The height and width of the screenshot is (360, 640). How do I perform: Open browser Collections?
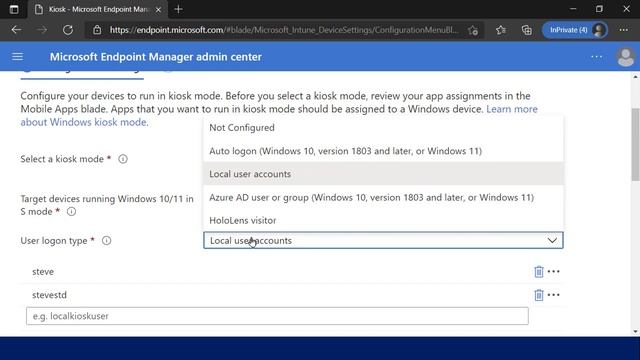527,30
